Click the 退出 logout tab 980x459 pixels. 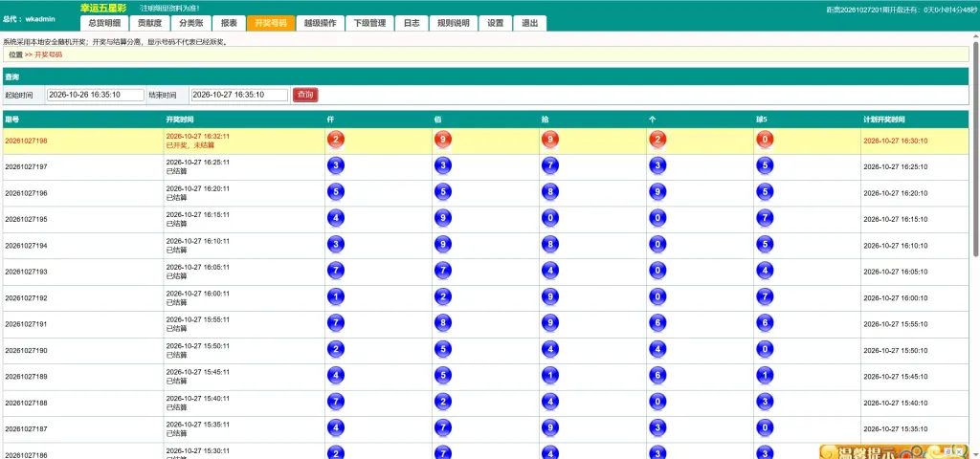pyautogui.click(x=529, y=23)
